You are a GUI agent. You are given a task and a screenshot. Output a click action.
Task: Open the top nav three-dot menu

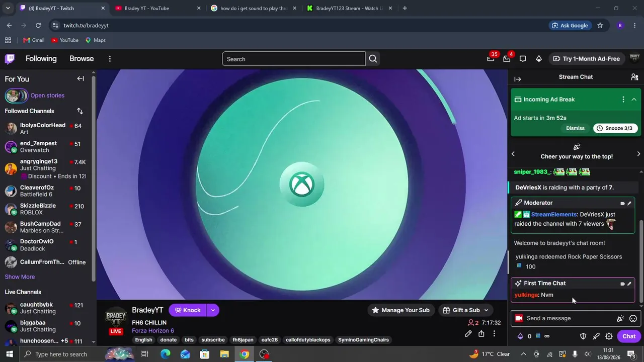pos(110,59)
